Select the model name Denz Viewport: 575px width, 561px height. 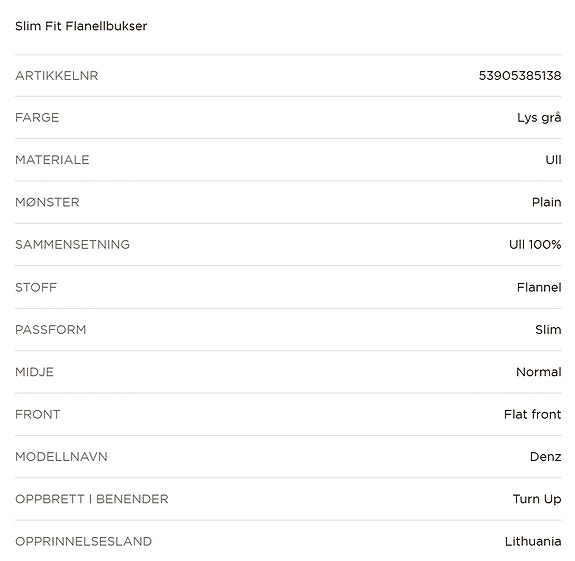click(546, 457)
